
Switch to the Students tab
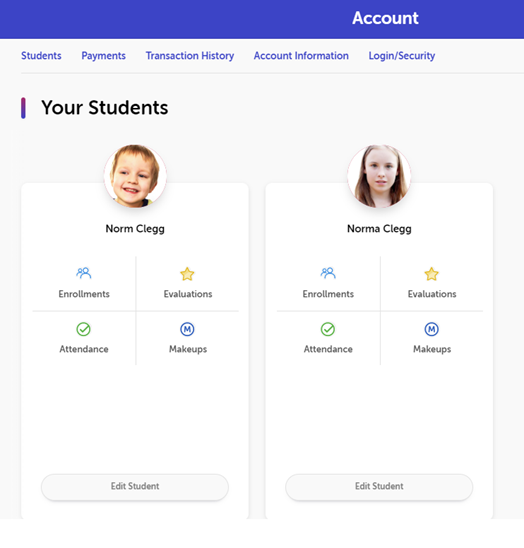tap(41, 56)
